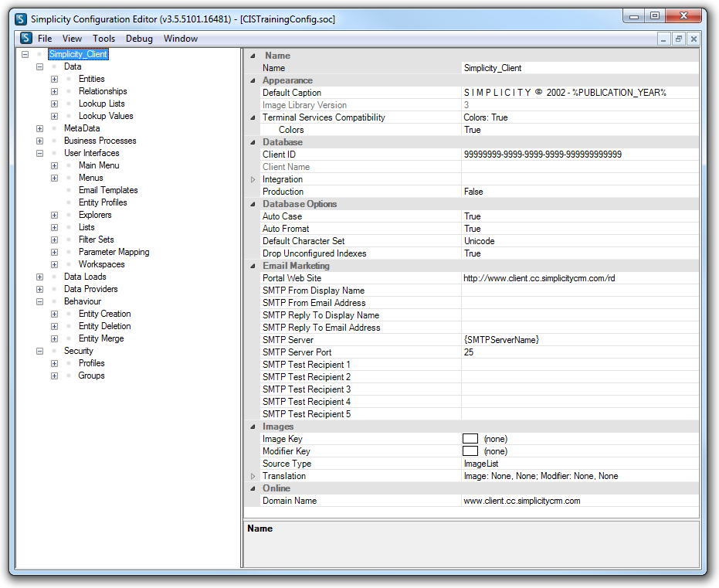Edit the SMTP Server Port value 25

pos(580,352)
